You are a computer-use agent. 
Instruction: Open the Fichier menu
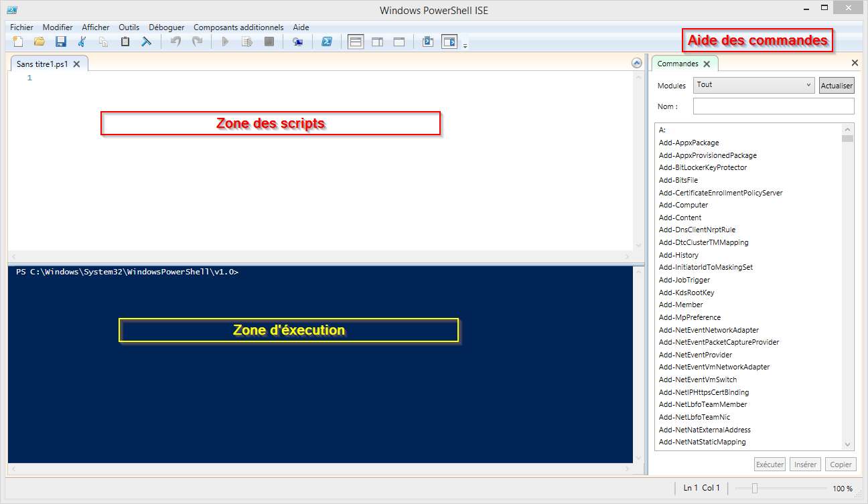point(21,27)
